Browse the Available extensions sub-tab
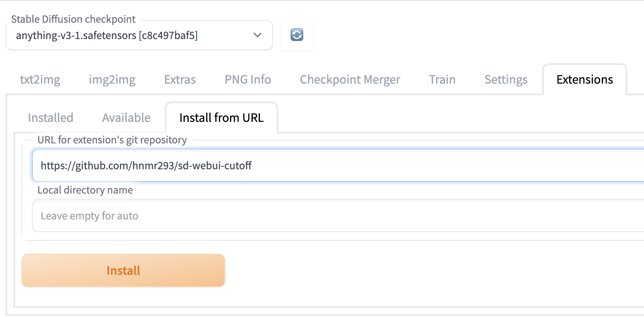This screenshot has width=644, height=317. click(126, 118)
